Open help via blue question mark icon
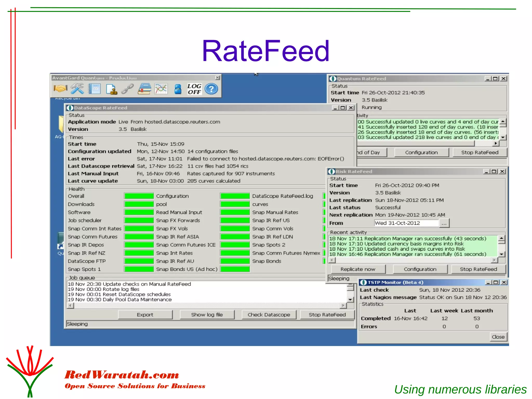Image resolution: width=532 pixels, height=399 pixels. 211,89
